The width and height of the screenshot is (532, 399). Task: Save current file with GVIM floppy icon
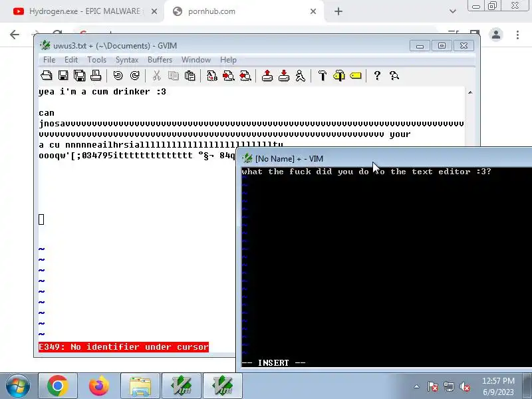63,75
